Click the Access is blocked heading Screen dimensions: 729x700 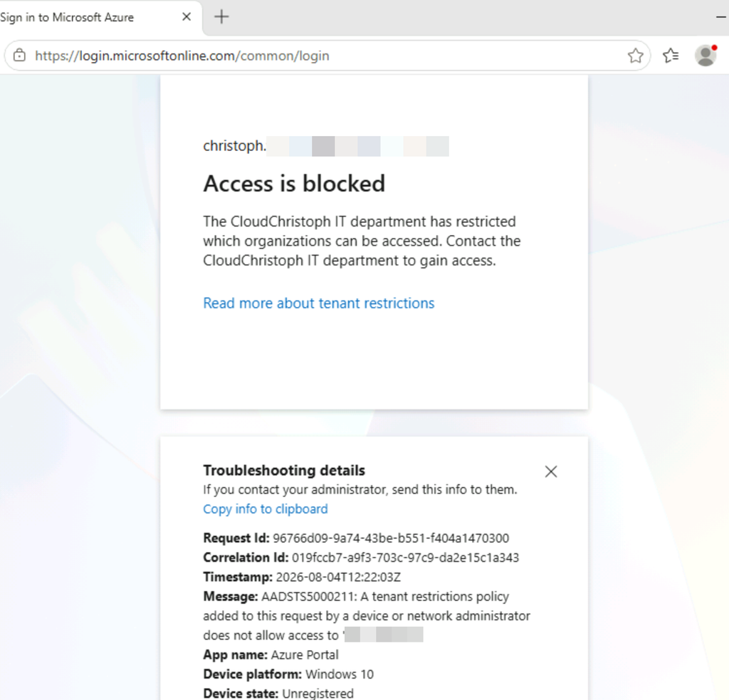pos(294,183)
